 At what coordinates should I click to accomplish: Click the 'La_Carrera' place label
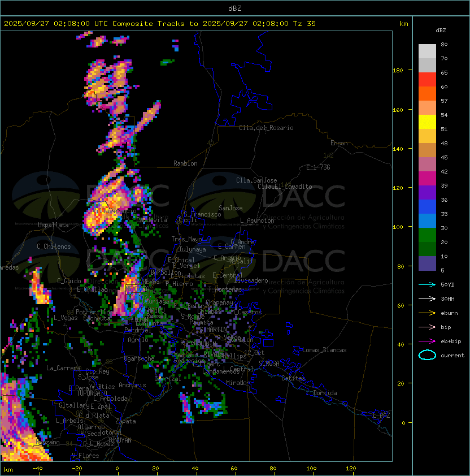[64, 368]
